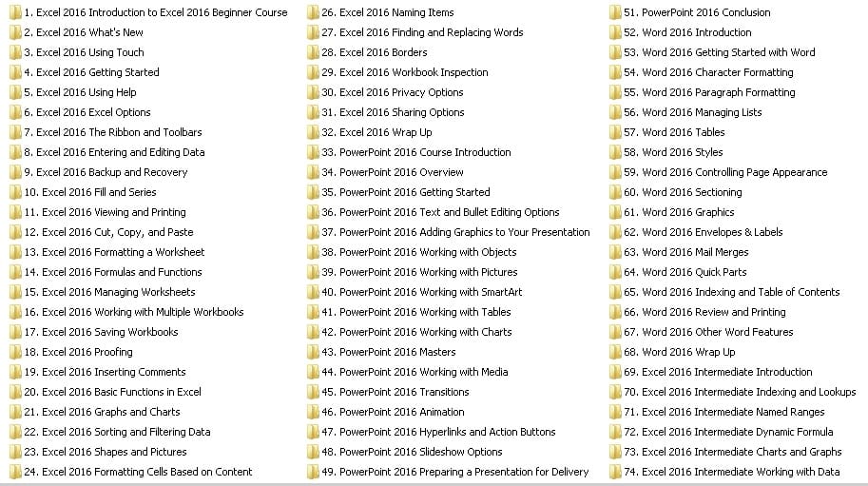Click folder icon for 1. Excel 2016 Introduction
The image size is (868, 486).
15,12
